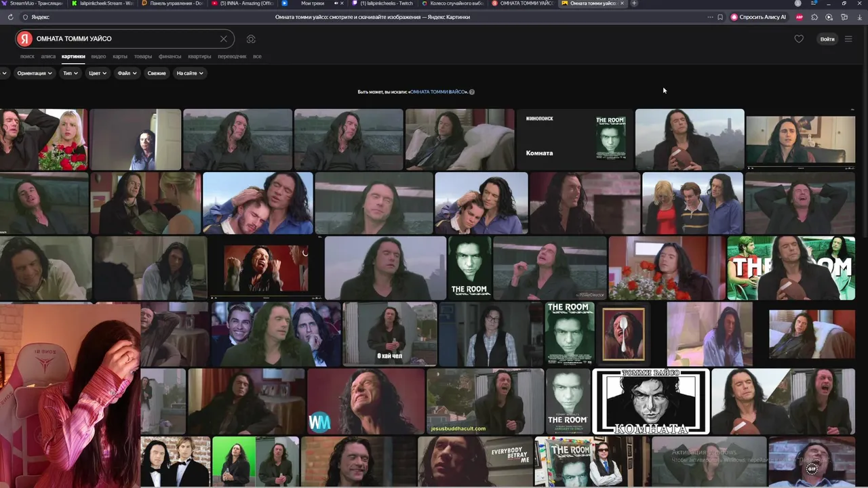Click the GIF badge on bottom-right image
Screen dimensions: 868x488
click(812, 468)
